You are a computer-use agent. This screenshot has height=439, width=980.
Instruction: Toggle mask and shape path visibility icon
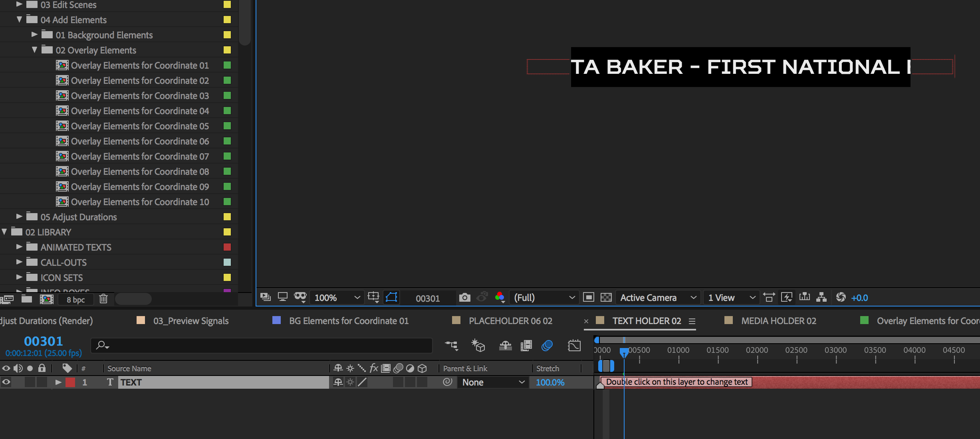tap(391, 297)
